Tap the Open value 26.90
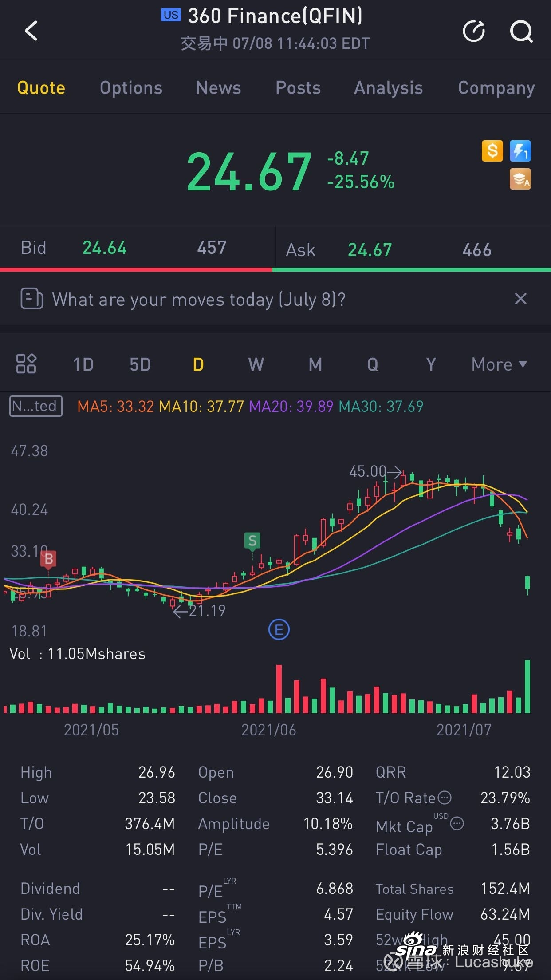Image resolution: width=551 pixels, height=980 pixels. tap(335, 772)
